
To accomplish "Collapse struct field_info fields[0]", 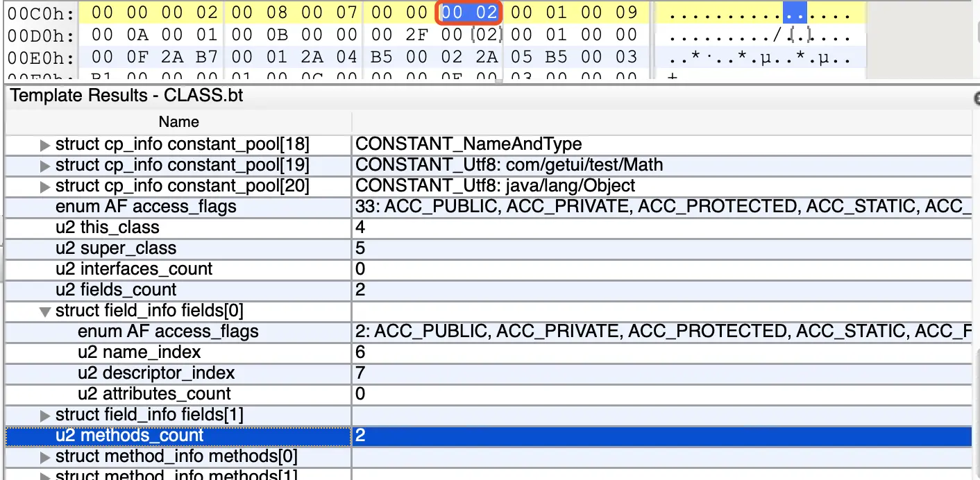I will tap(45, 311).
